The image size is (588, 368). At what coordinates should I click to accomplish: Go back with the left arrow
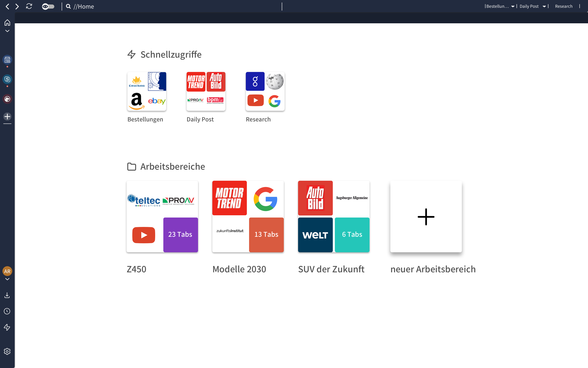coord(8,7)
